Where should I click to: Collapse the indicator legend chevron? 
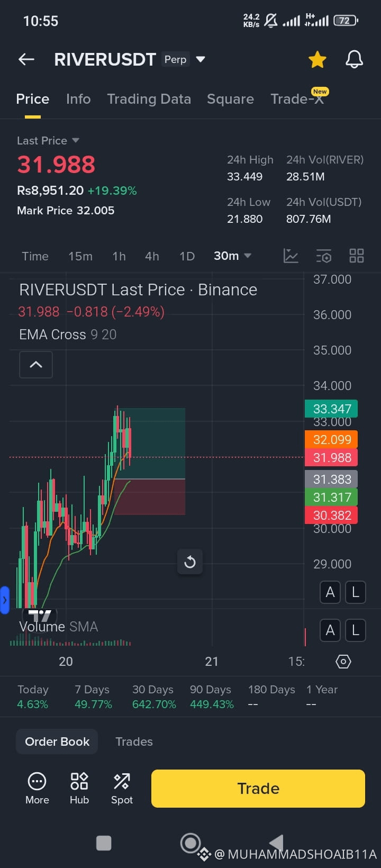click(36, 365)
